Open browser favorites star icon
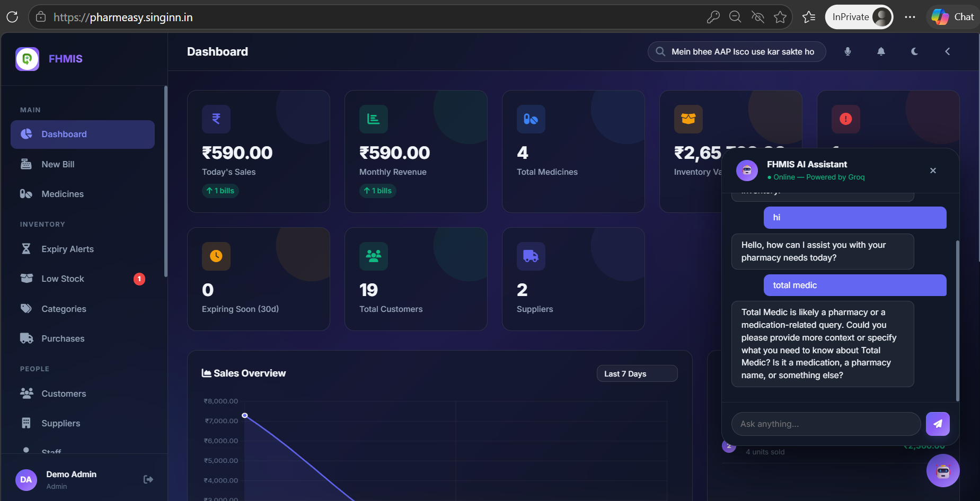The height and width of the screenshot is (501, 980). 780,17
